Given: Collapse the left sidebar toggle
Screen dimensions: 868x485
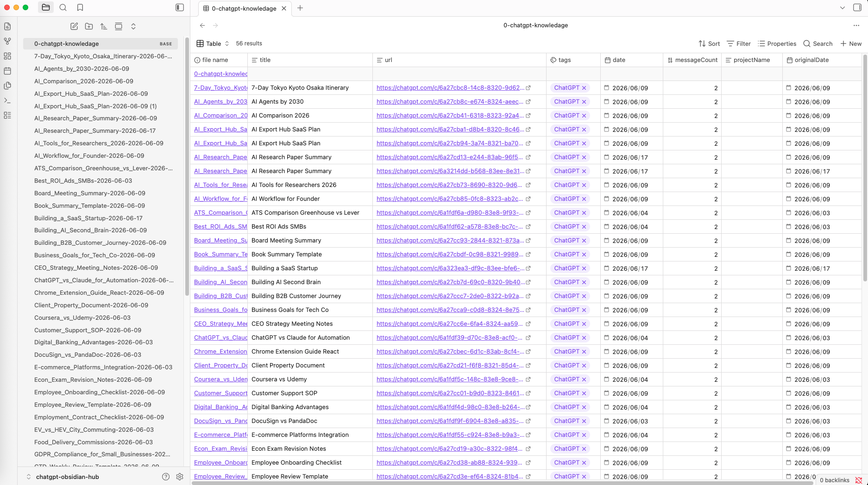Looking at the screenshot, I should coord(180,7).
